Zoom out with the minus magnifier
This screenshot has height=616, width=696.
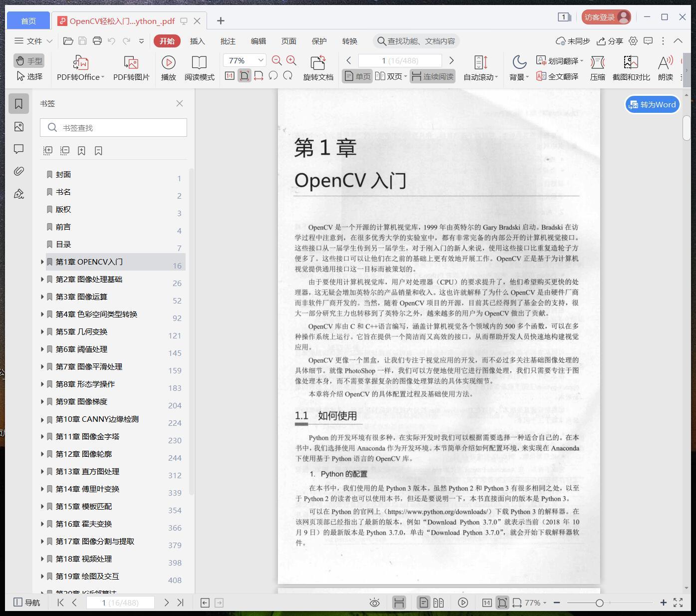point(277,60)
